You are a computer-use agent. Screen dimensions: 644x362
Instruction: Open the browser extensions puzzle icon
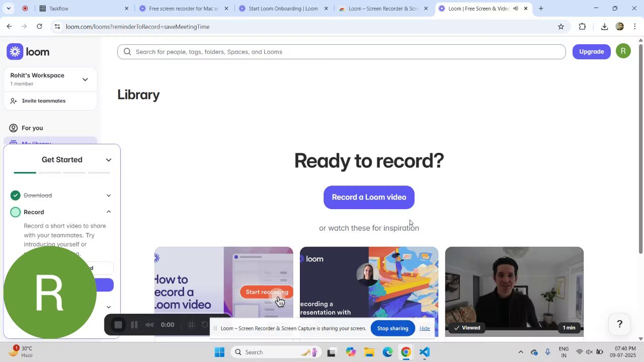583,27
